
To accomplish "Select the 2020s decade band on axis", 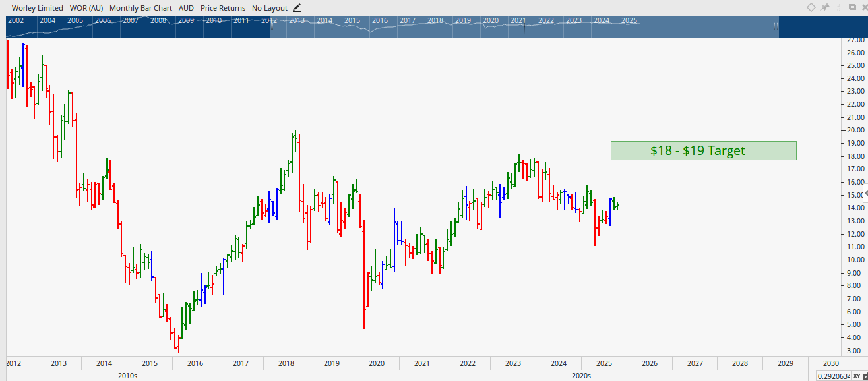I will (582, 376).
